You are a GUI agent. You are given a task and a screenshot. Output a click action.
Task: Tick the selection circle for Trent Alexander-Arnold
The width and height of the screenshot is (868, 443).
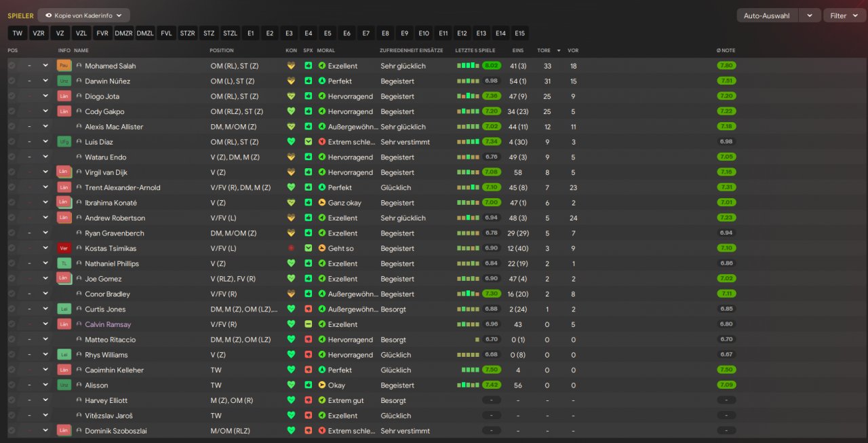coord(12,187)
